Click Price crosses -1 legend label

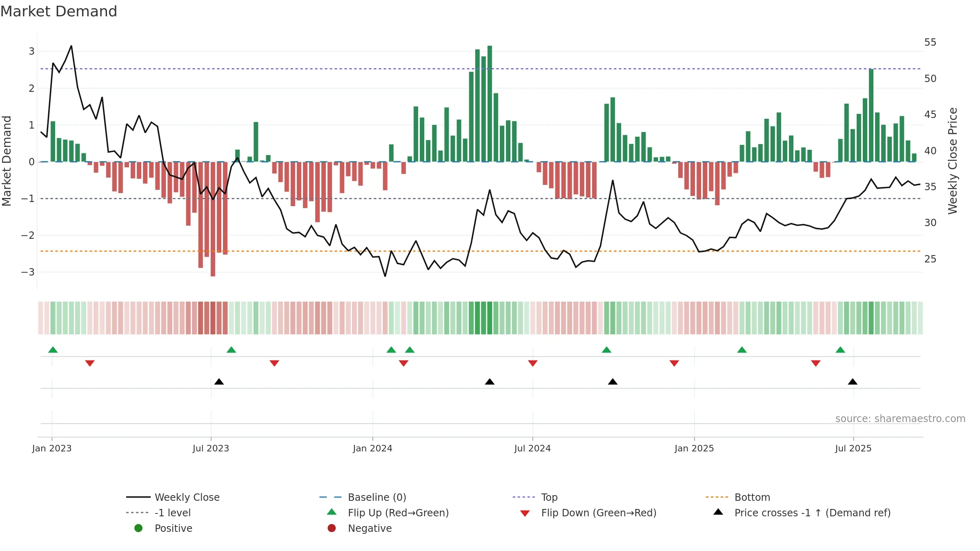click(x=812, y=513)
